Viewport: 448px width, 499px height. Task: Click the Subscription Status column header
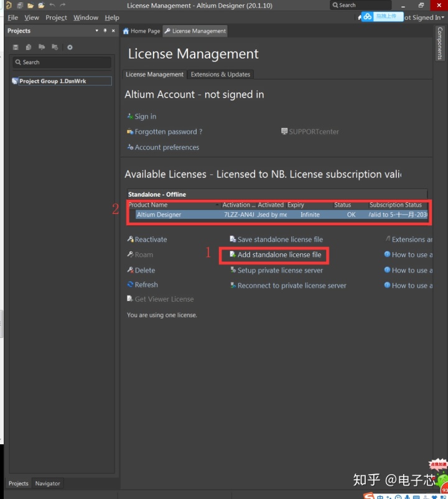[x=398, y=205]
